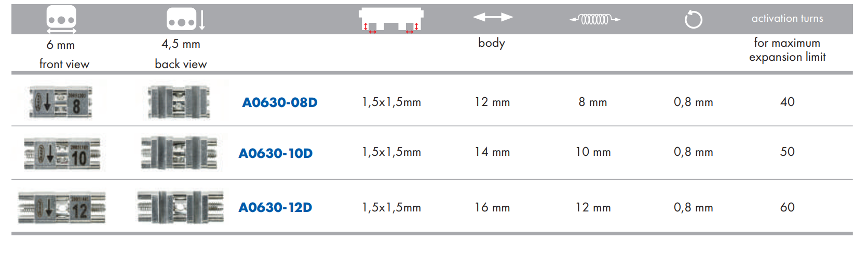Select the activation turns header
This screenshot has height=253, width=868.
pyautogui.click(x=787, y=18)
